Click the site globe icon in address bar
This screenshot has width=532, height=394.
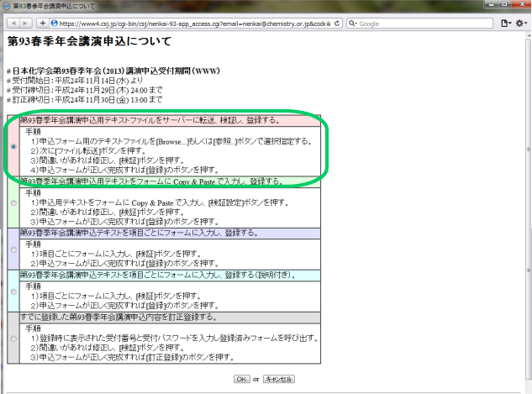click(55, 23)
